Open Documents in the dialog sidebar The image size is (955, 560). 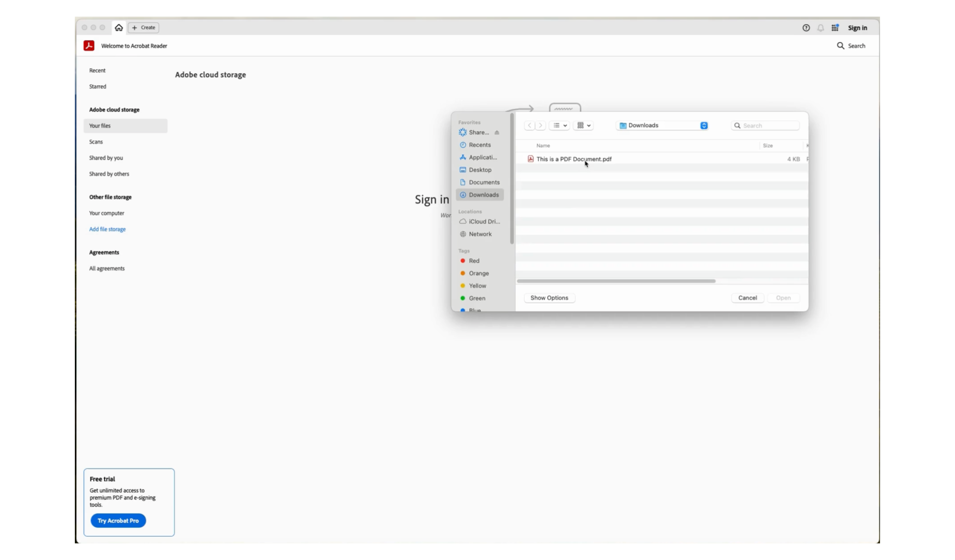pyautogui.click(x=479, y=183)
